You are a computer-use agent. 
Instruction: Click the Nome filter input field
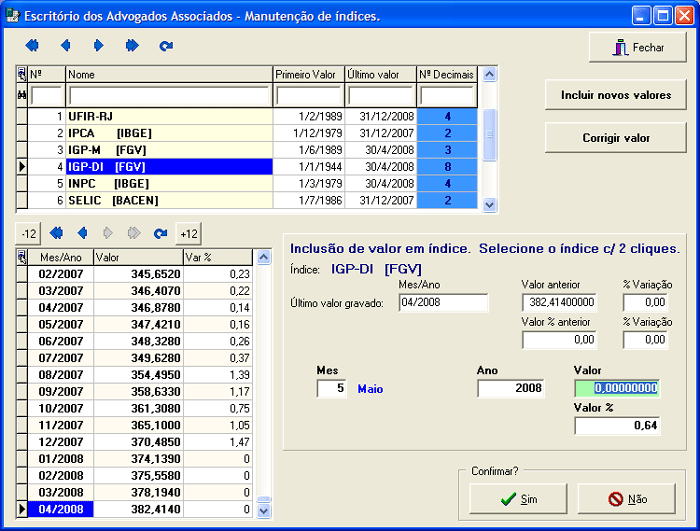click(x=169, y=96)
